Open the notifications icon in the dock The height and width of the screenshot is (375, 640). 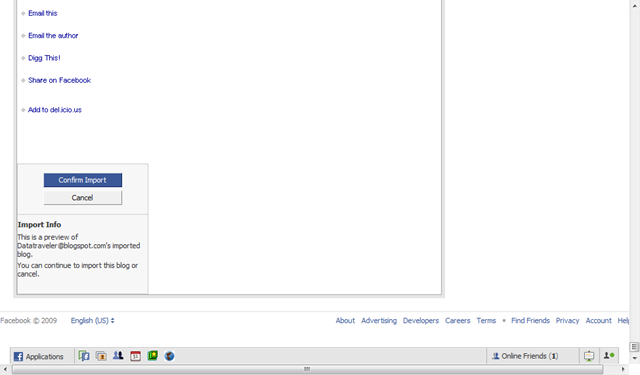click(589, 356)
